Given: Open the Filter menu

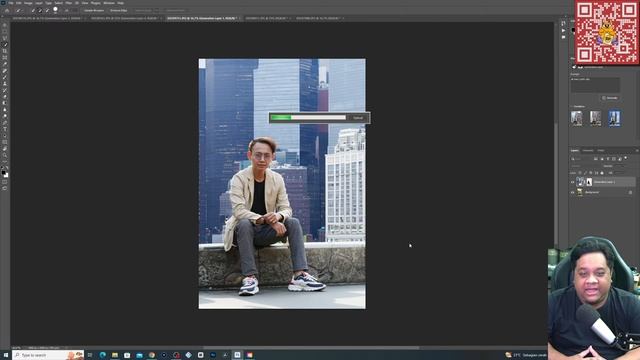Looking at the screenshot, I should 69,3.
